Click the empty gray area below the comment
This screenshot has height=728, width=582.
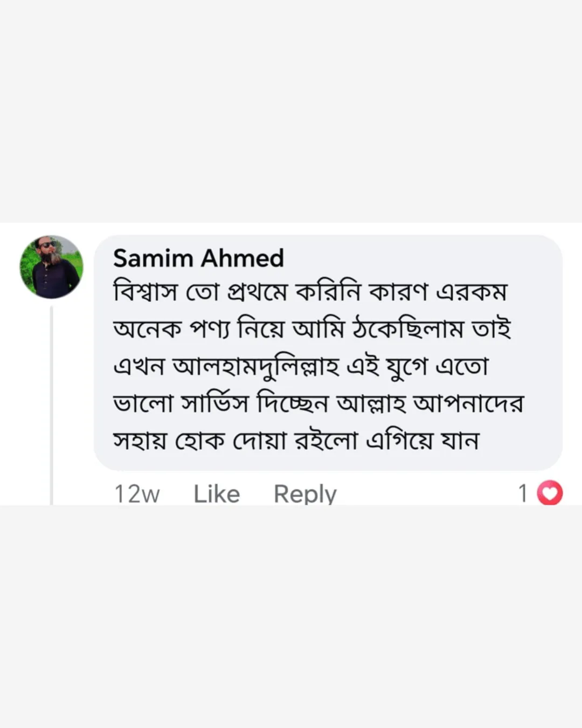point(291,615)
